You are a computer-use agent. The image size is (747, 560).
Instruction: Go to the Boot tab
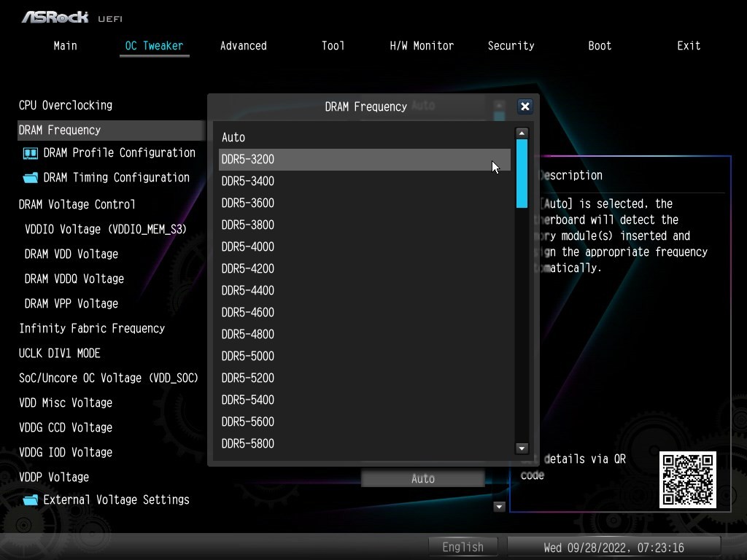pyautogui.click(x=600, y=45)
